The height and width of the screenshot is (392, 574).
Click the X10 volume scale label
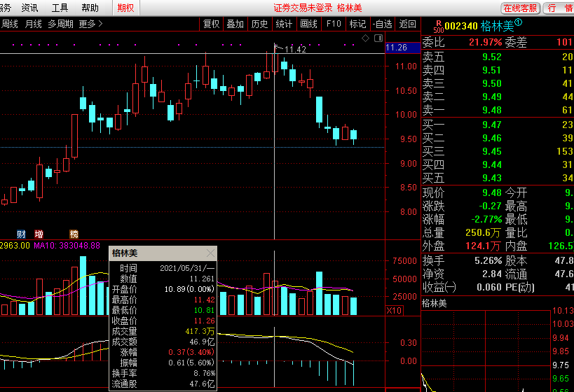[395, 311]
